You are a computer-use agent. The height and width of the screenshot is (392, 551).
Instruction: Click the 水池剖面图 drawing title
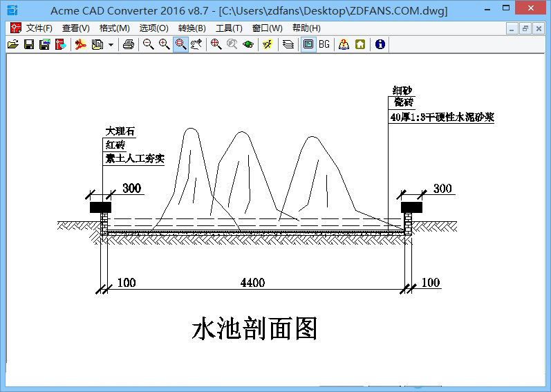(x=255, y=328)
